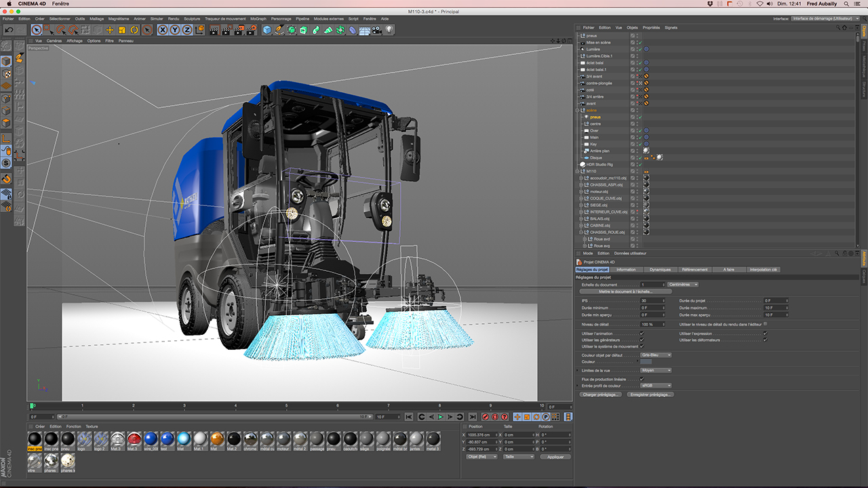The height and width of the screenshot is (488, 868).
Task: Switch to Interpolation clé tab
Action: [x=763, y=270]
